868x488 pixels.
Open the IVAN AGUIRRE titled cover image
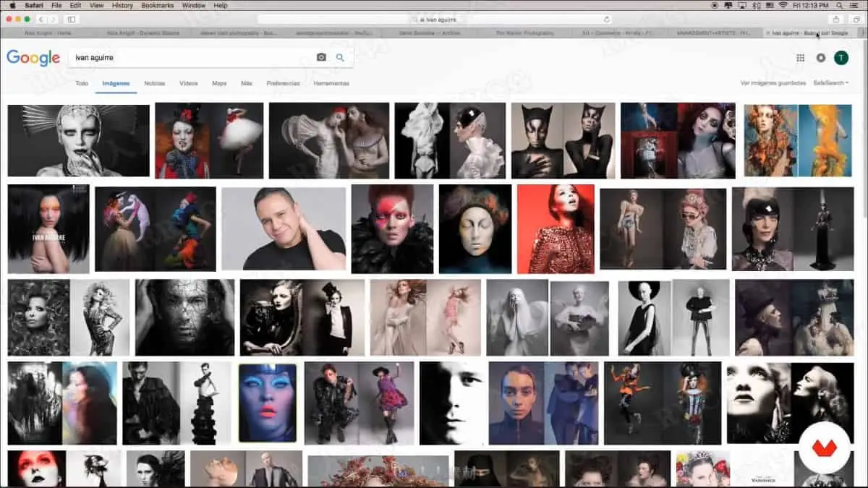(48, 228)
